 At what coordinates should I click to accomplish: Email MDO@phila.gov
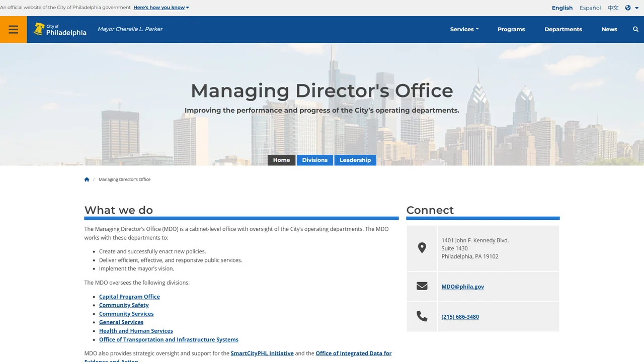[463, 287]
